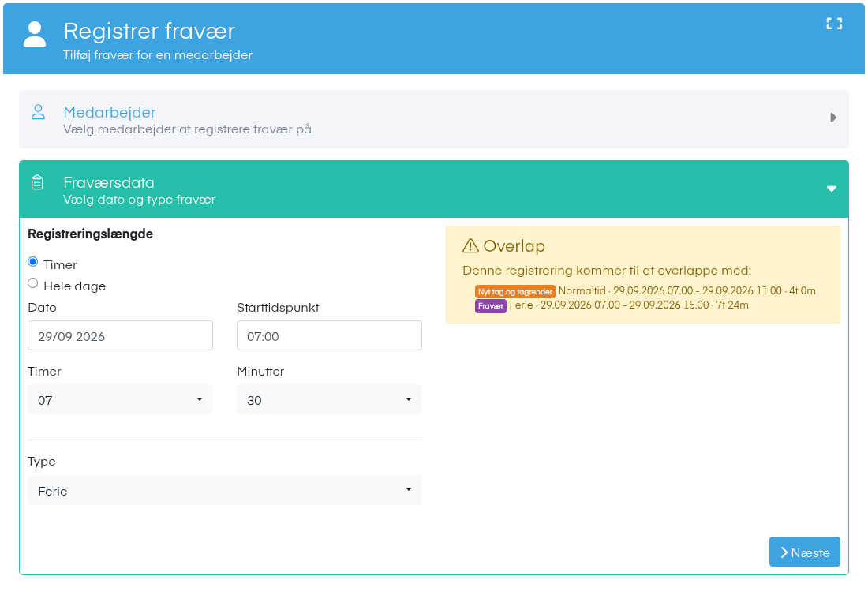Click the Registreringslængde heading

[90, 234]
